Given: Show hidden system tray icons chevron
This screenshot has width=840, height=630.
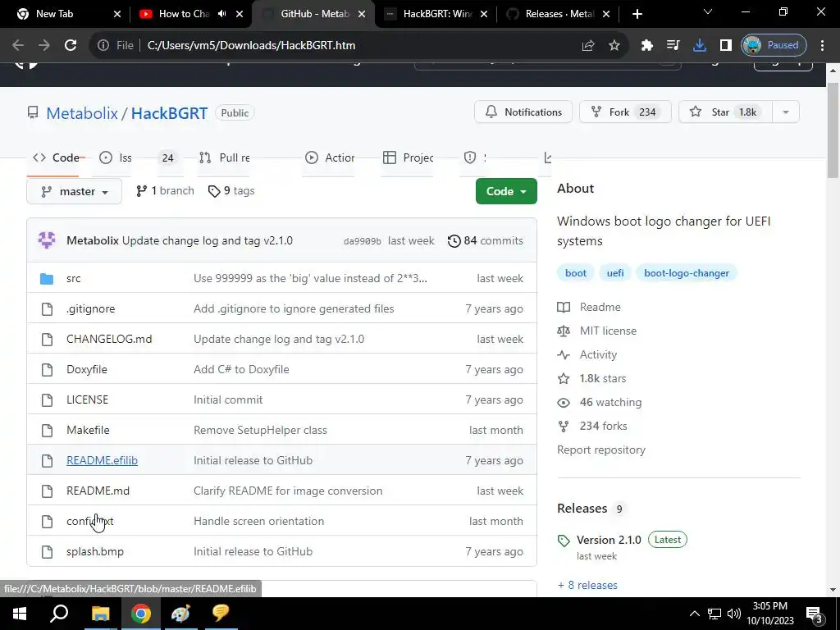Looking at the screenshot, I should pyautogui.click(x=694, y=614).
